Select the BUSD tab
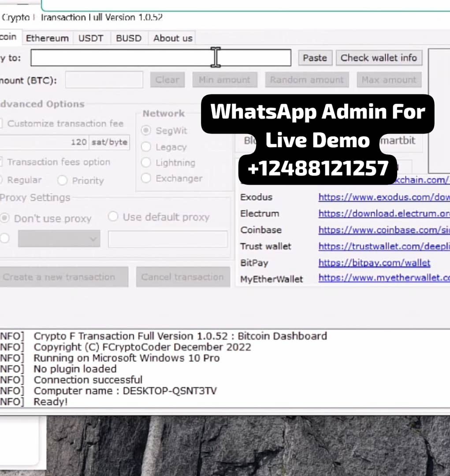Viewport: 450px width, 476px height. pos(129,38)
